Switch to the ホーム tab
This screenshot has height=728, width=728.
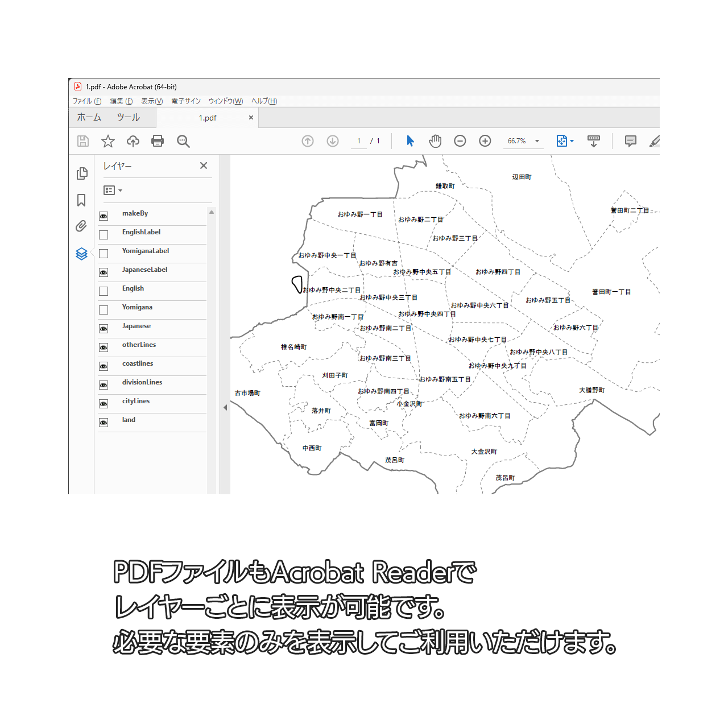[89, 117]
